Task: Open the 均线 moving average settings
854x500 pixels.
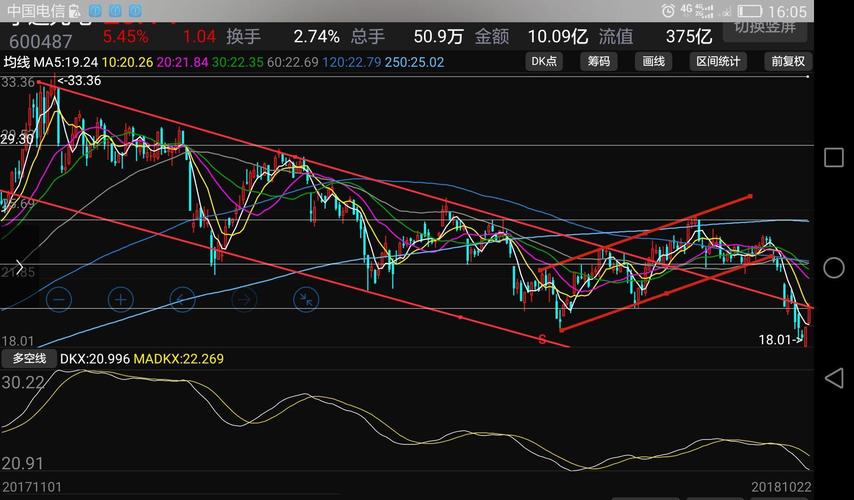Action: [x=17, y=62]
